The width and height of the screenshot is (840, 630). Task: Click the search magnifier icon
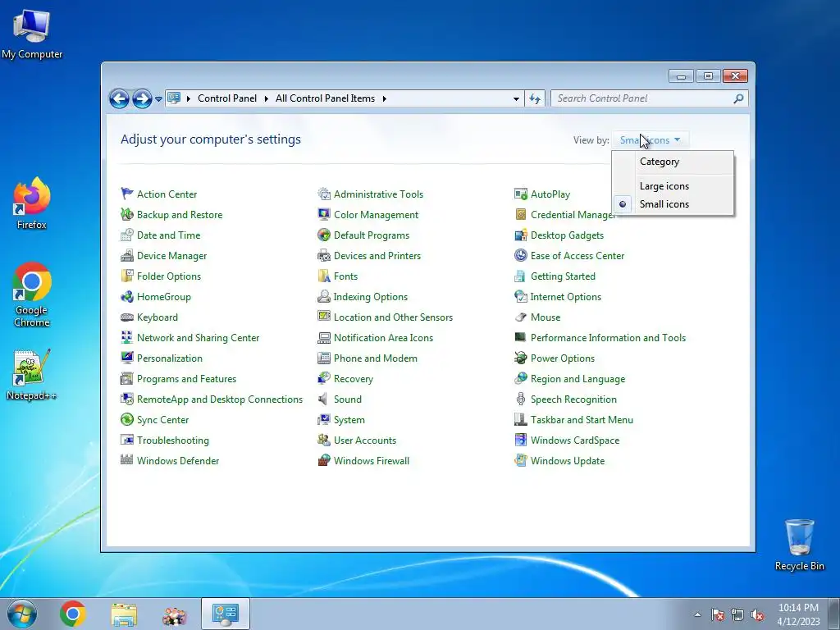(739, 98)
